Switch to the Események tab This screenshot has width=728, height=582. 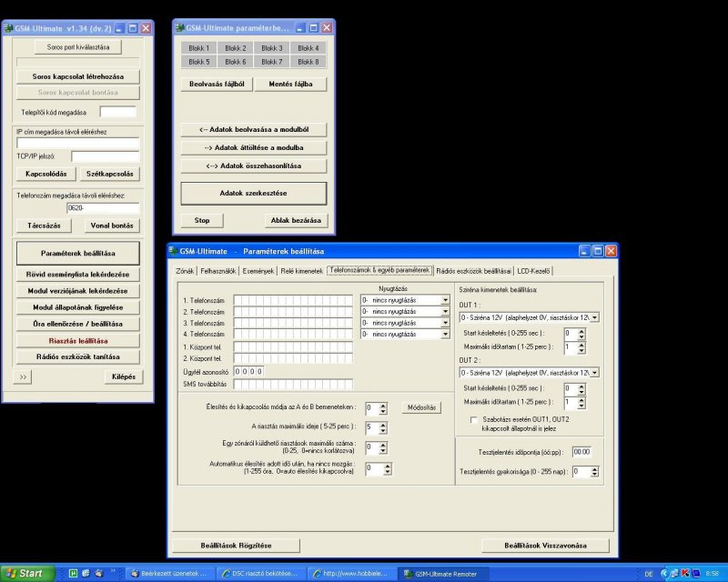pyautogui.click(x=258, y=271)
